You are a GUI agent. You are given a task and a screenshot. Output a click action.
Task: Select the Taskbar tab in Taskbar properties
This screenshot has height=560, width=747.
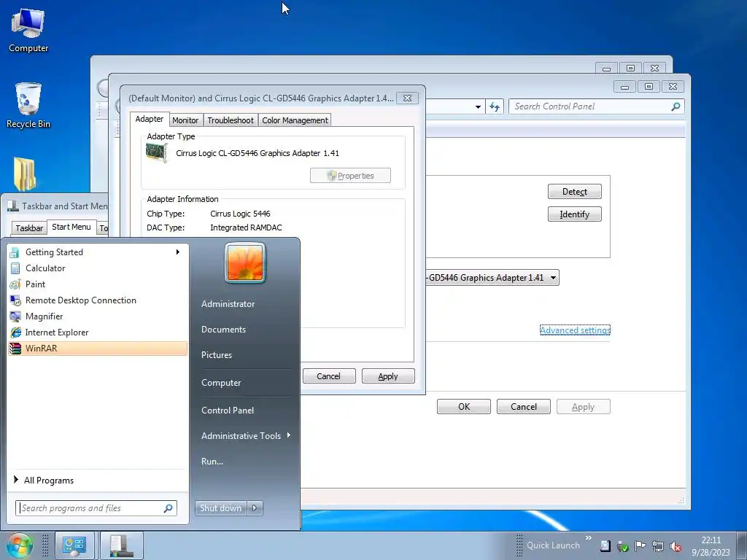pos(29,228)
